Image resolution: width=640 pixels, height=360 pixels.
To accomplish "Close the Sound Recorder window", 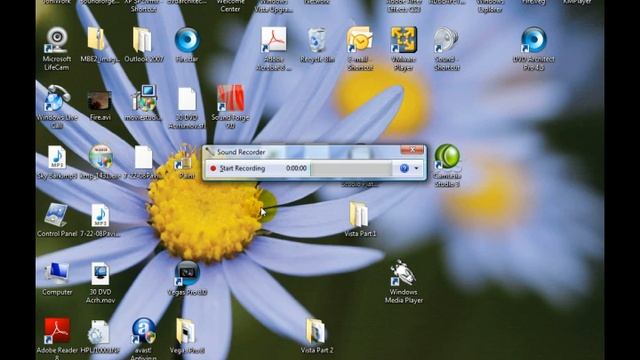I will (412, 150).
